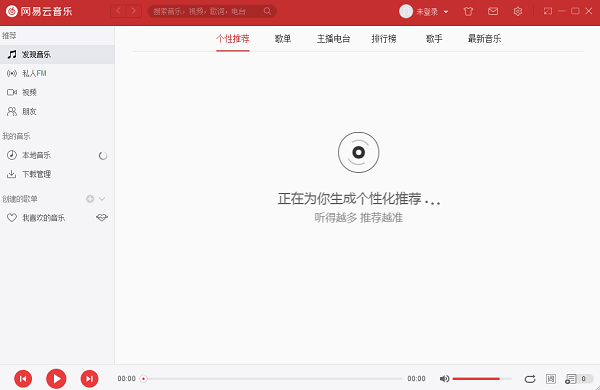Click the search magnifier icon
The height and width of the screenshot is (390, 600).
tap(267, 11)
